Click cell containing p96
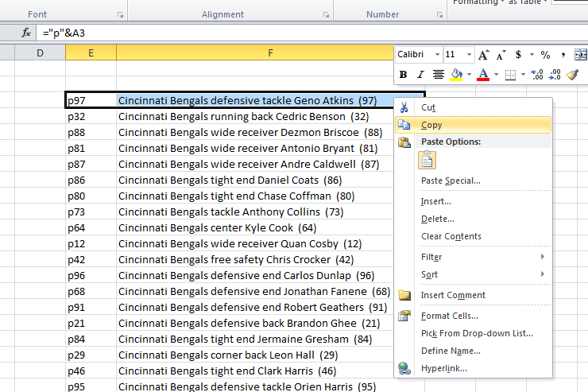This screenshot has width=588, height=392. click(x=91, y=276)
